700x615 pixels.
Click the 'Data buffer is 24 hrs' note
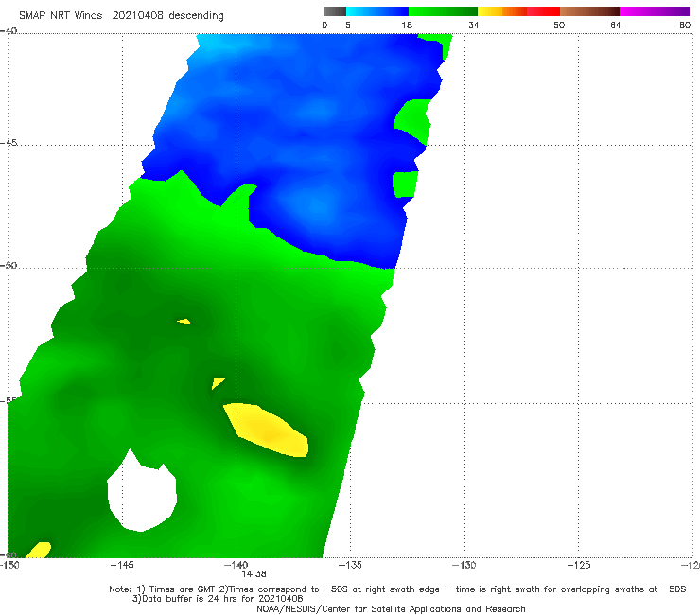pyautogui.click(x=218, y=599)
